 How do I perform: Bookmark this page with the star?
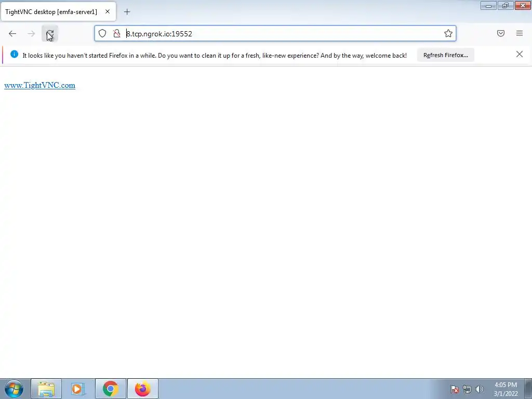coord(448,33)
